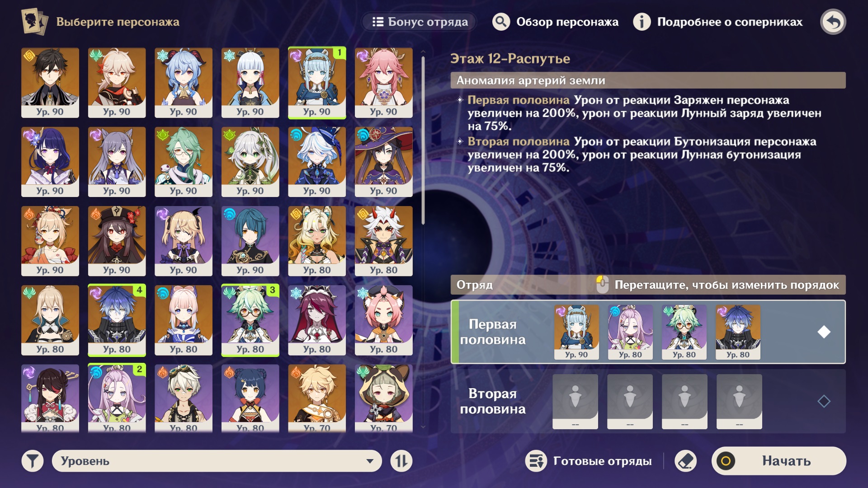The width and height of the screenshot is (868, 488).
Task: Click the back arrow return icon
Action: (x=833, y=22)
